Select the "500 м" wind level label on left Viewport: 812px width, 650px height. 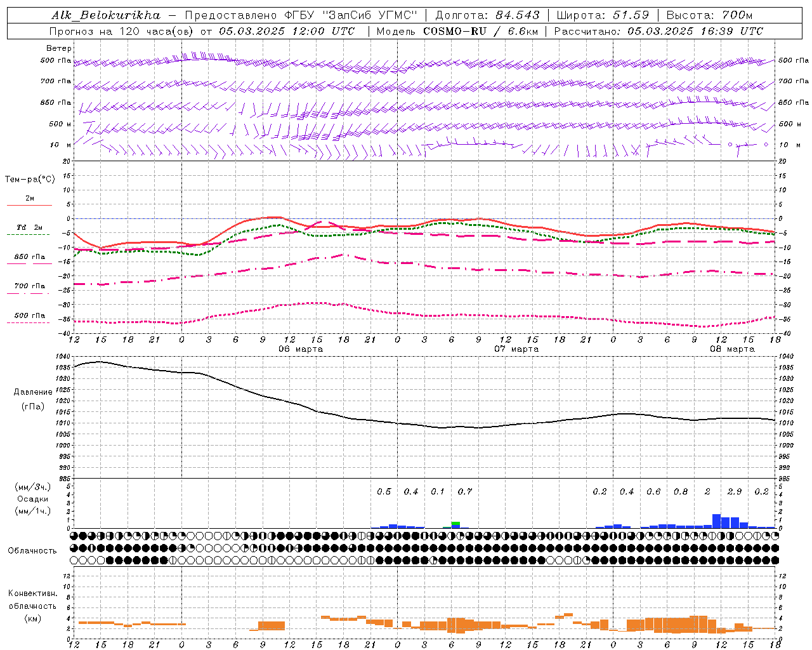coord(60,124)
